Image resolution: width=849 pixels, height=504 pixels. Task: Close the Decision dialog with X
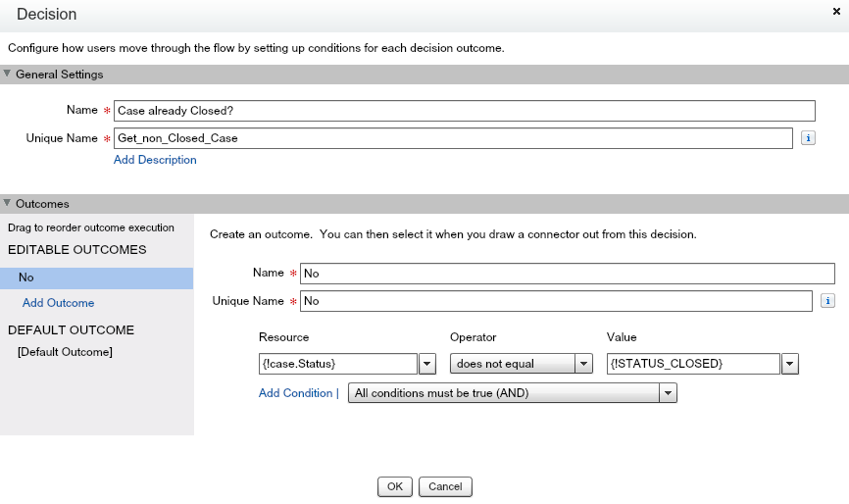click(835, 10)
